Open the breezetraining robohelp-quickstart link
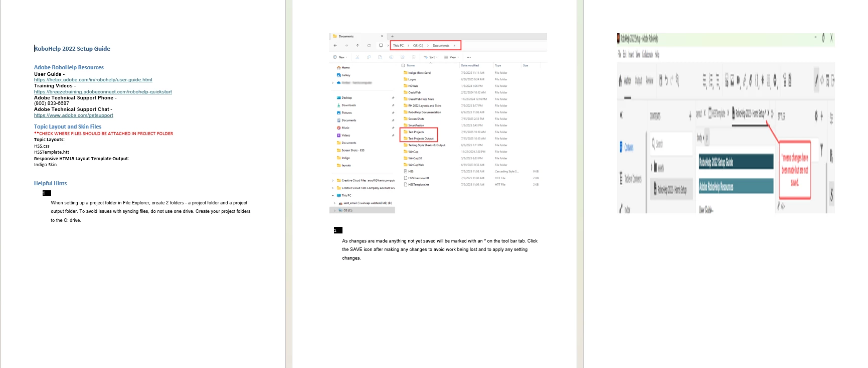 (x=103, y=92)
